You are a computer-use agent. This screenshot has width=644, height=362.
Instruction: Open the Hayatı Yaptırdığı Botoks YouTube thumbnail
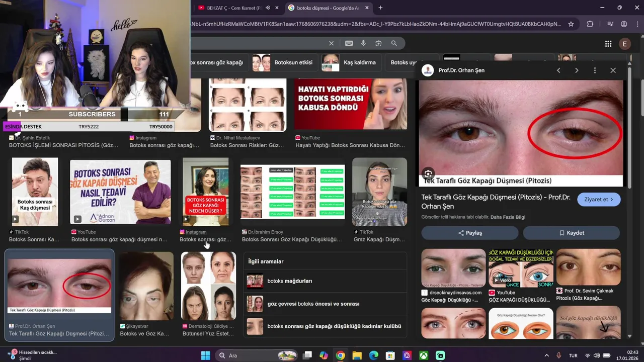tap(351, 104)
